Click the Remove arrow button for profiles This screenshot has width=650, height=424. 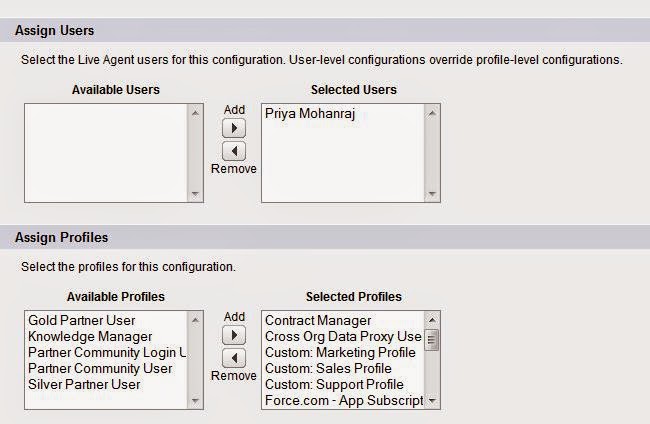(x=234, y=358)
